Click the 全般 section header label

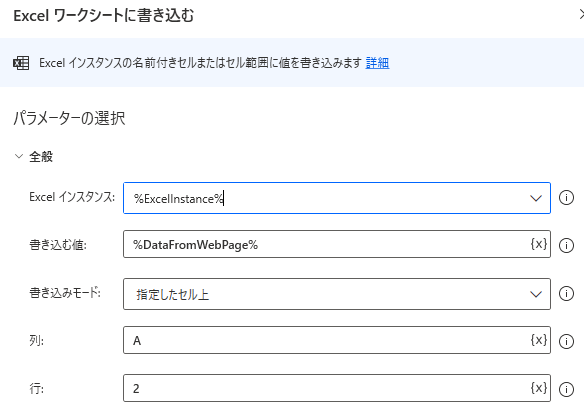pos(41,156)
